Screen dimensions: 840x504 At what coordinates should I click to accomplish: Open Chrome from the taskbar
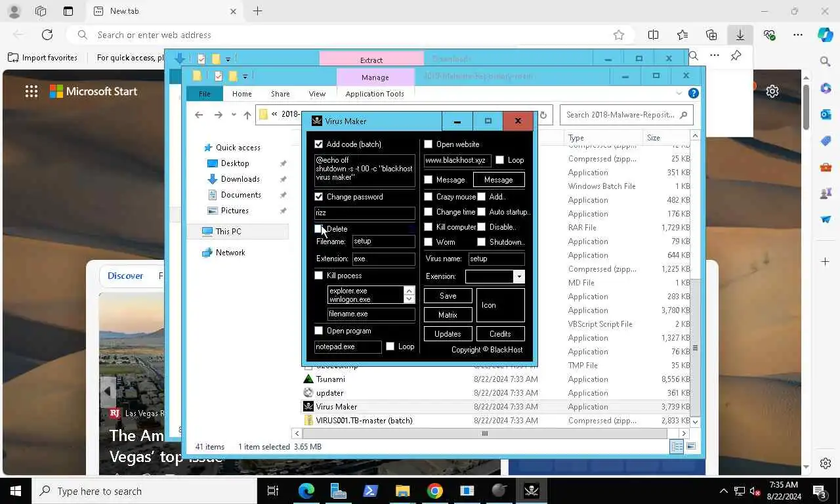[x=434, y=491]
